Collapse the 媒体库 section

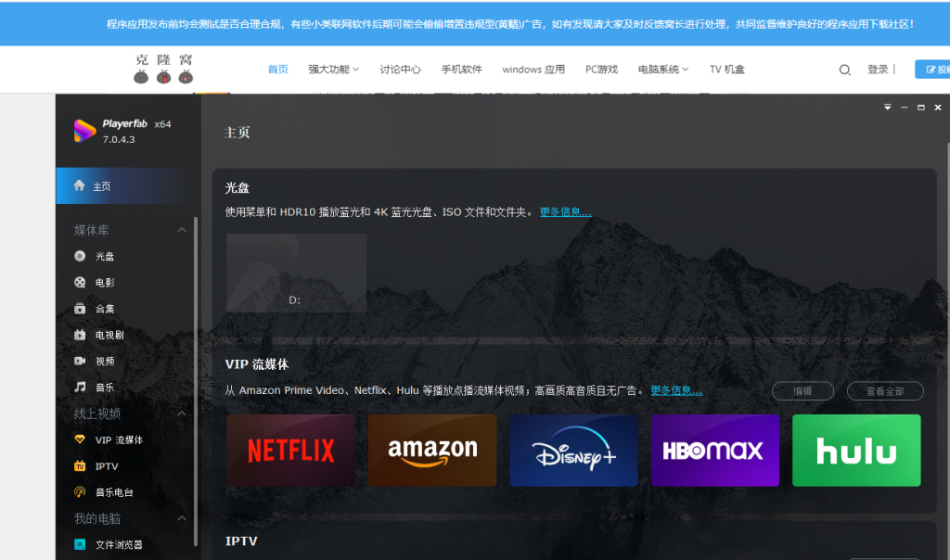coord(182,230)
